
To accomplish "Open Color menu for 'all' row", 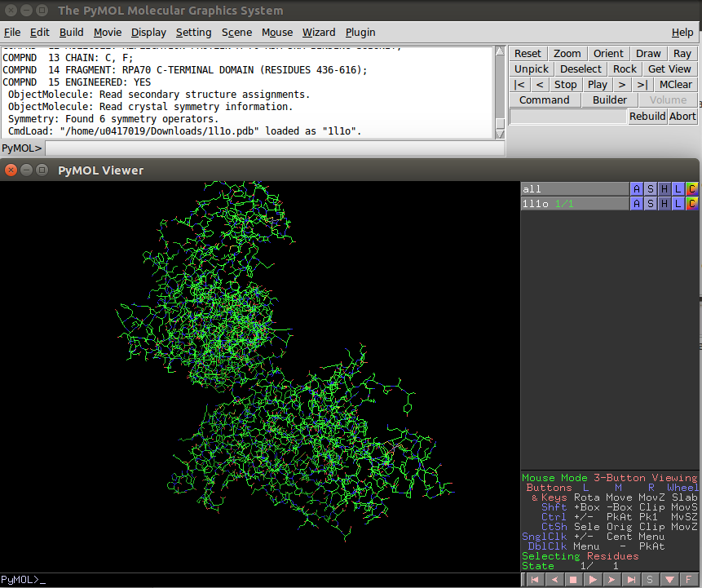I will click(x=692, y=189).
